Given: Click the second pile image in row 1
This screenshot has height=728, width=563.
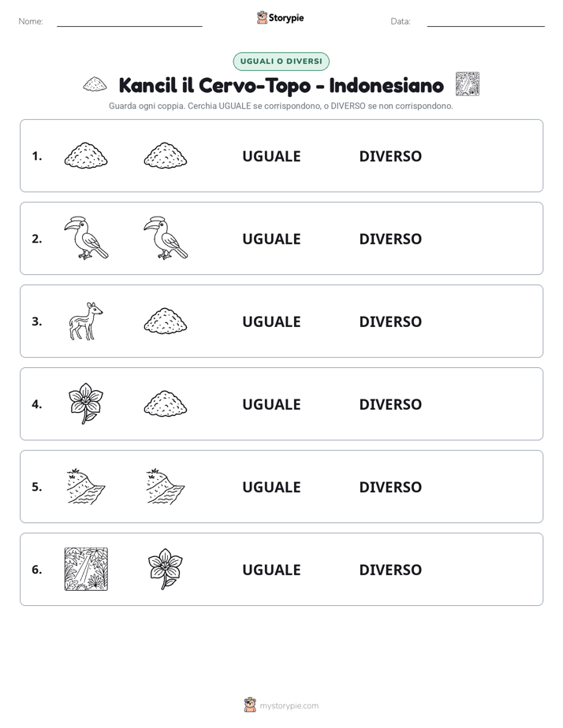Looking at the screenshot, I should click(166, 155).
